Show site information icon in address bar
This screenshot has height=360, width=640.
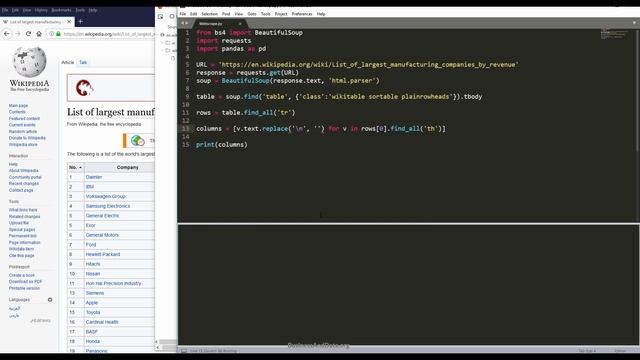coord(51,34)
